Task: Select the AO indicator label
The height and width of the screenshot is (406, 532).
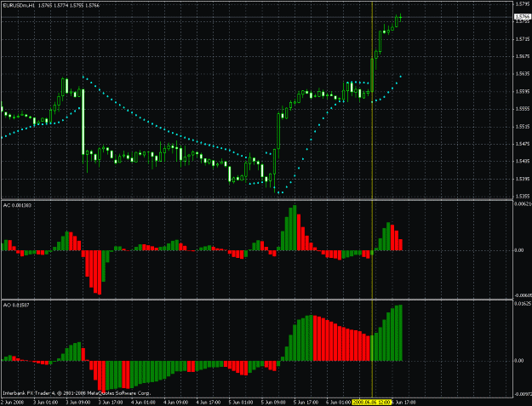Action: (x=16, y=305)
